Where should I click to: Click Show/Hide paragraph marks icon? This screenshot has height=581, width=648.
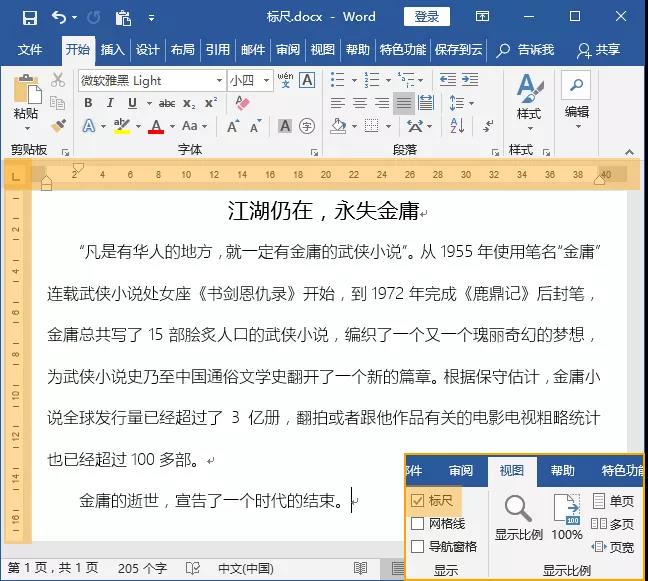click(488, 126)
